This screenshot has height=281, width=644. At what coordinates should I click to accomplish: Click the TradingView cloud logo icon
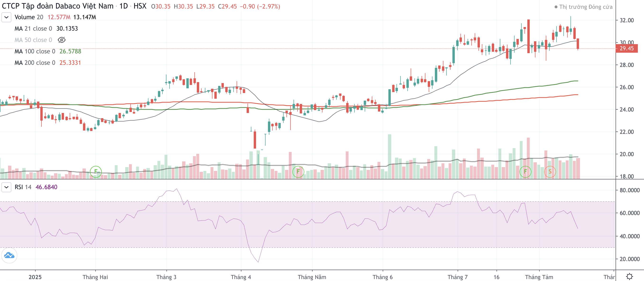[9, 255]
